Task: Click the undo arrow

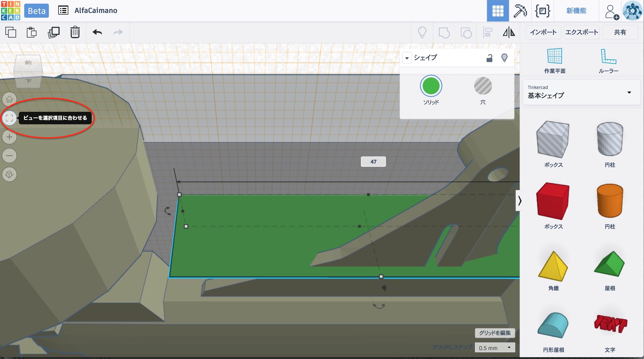Action: click(x=97, y=32)
